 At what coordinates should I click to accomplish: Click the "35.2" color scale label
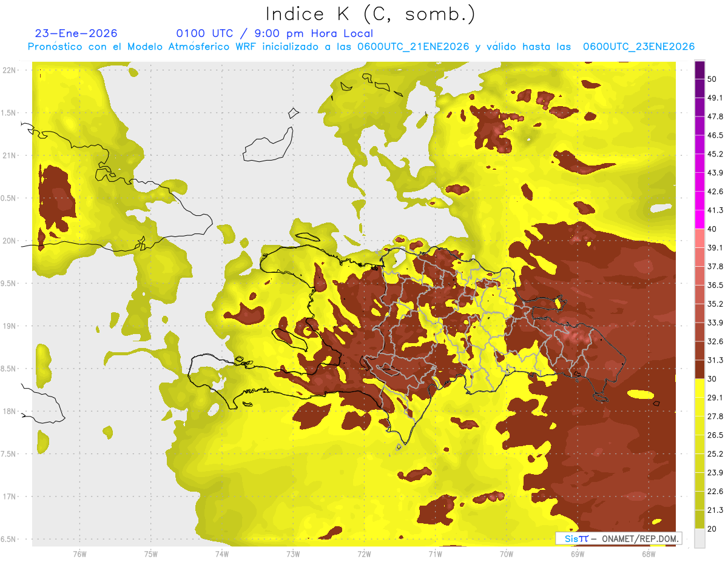point(715,304)
